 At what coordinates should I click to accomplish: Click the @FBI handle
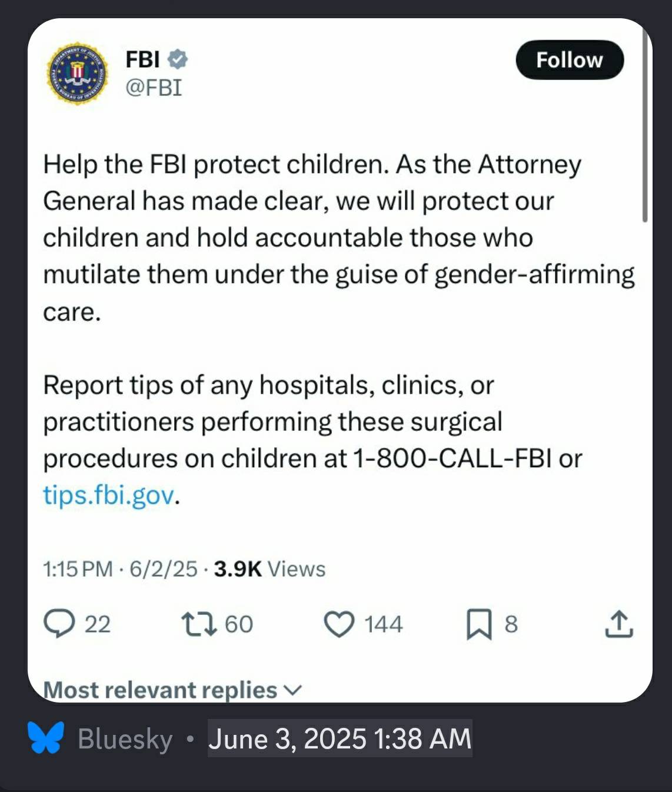[154, 88]
